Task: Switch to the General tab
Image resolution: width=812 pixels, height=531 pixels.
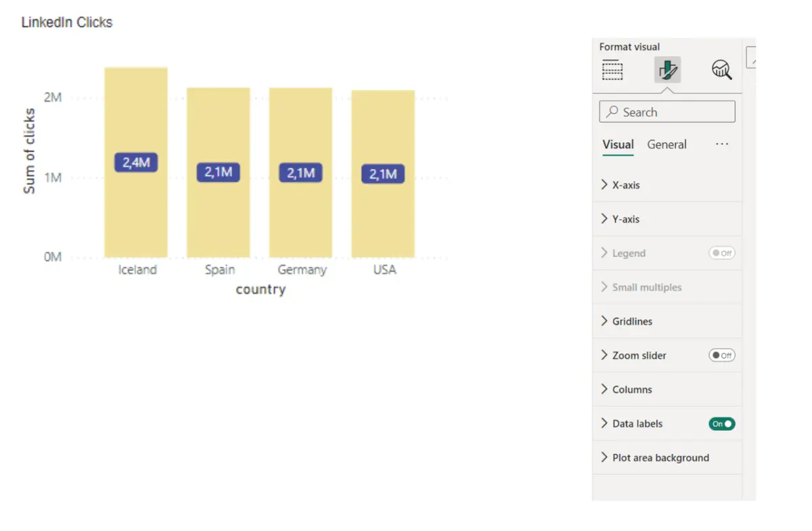Action: click(x=667, y=144)
